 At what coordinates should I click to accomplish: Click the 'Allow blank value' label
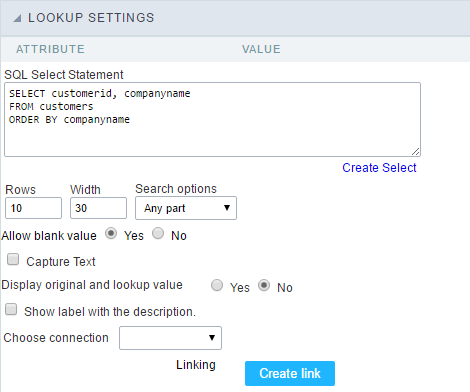click(49, 236)
